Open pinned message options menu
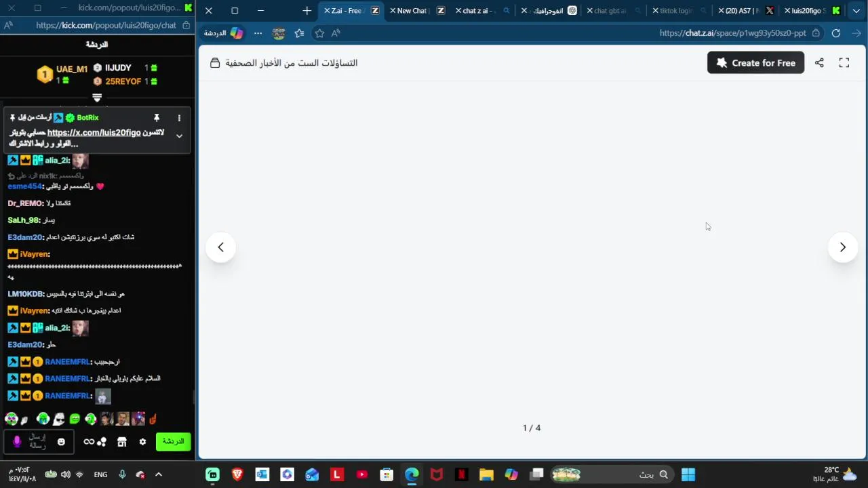Viewport: 868px width, 488px height. [179, 118]
